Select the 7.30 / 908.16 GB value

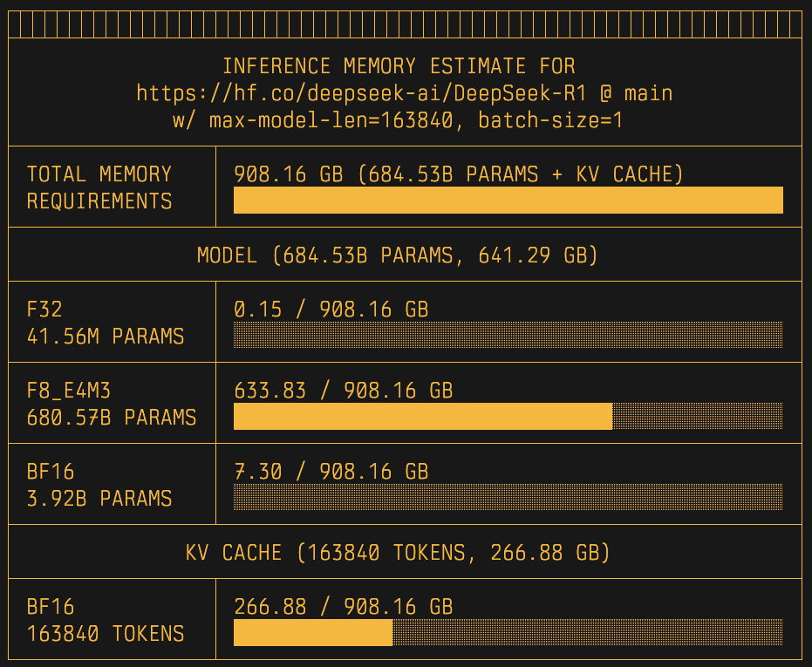(331, 472)
